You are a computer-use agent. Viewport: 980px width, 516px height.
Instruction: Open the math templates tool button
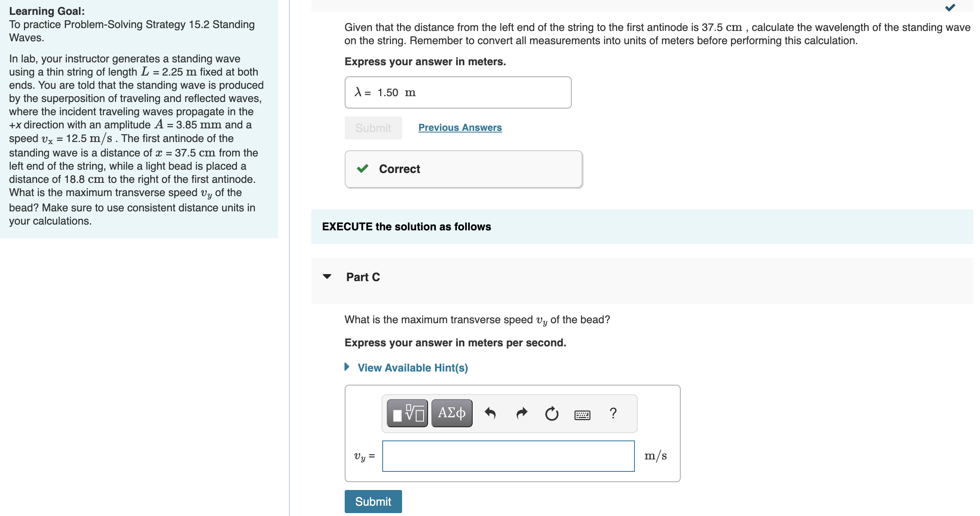tap(407, 413)
